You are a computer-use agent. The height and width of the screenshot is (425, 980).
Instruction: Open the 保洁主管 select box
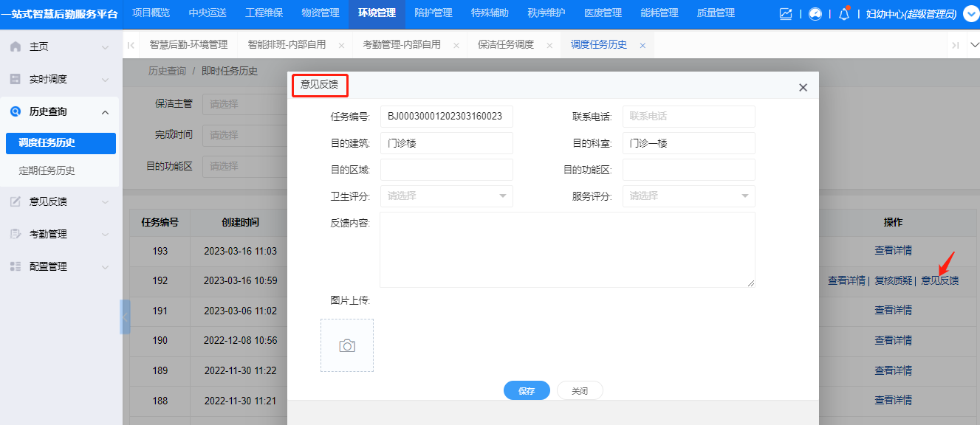coord(244,104)
